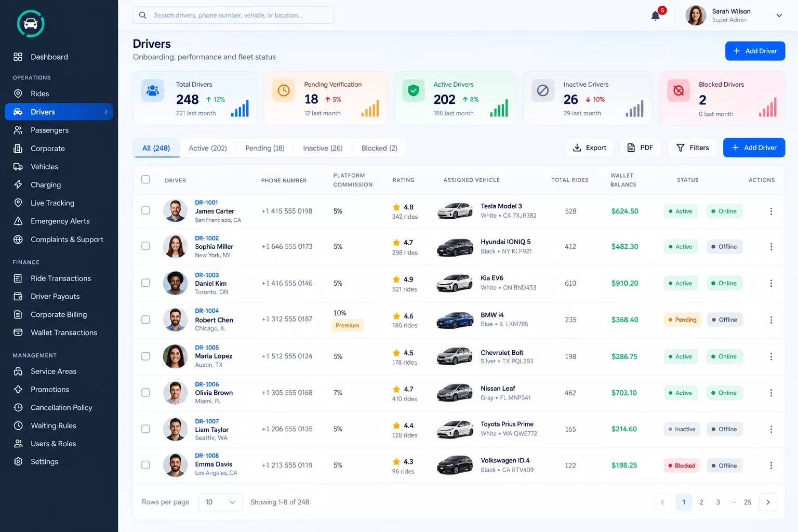
Task: Switch to the Pending (18) tab
Action: click(265, 148)
